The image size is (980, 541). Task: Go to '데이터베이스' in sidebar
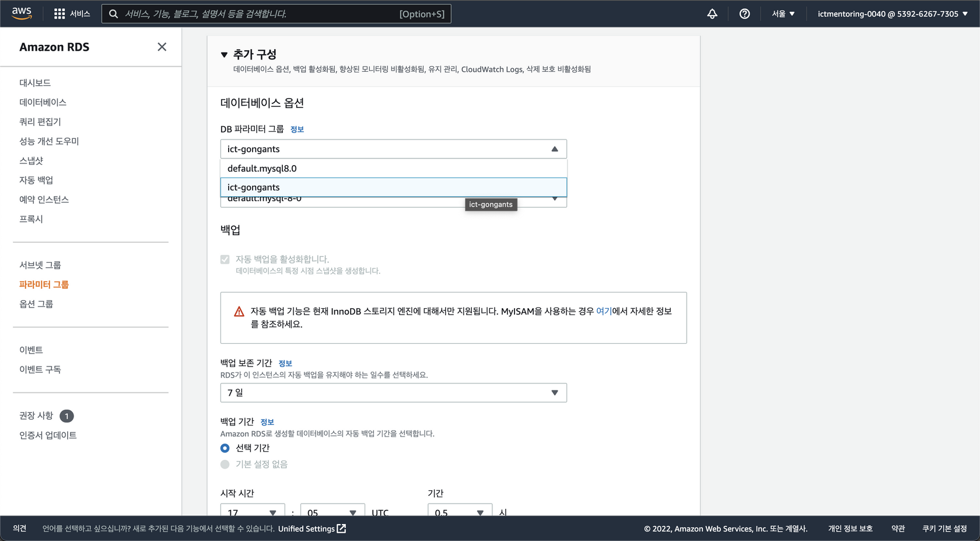(x=43, y=102)
